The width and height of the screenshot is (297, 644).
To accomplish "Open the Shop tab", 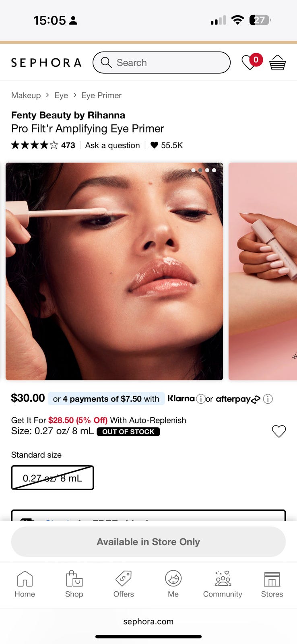I will 74,584.
